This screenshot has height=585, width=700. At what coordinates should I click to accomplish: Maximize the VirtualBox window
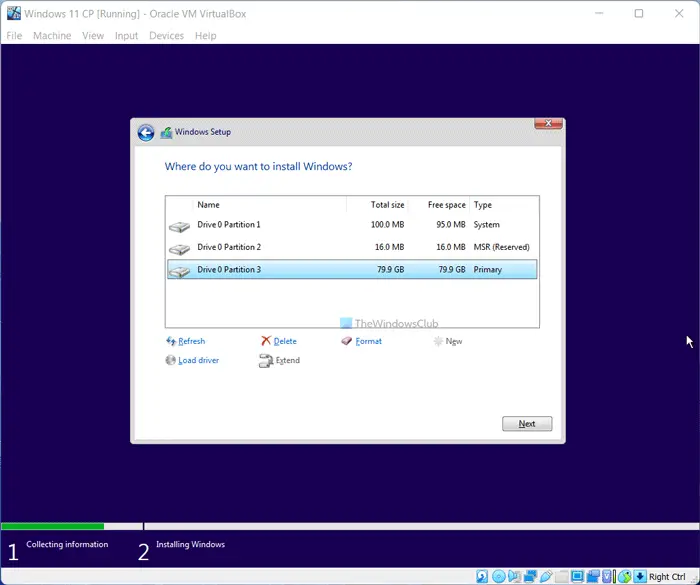[639, 13]
